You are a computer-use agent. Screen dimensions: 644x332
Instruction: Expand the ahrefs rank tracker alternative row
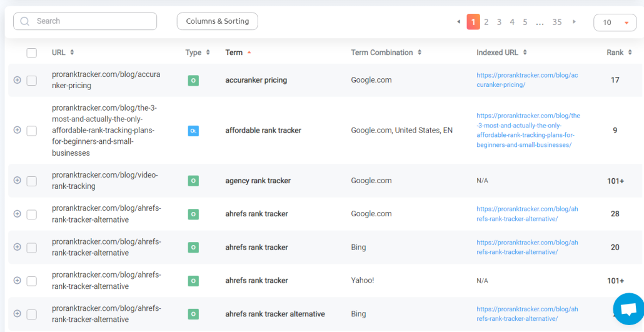pos(17,313)
